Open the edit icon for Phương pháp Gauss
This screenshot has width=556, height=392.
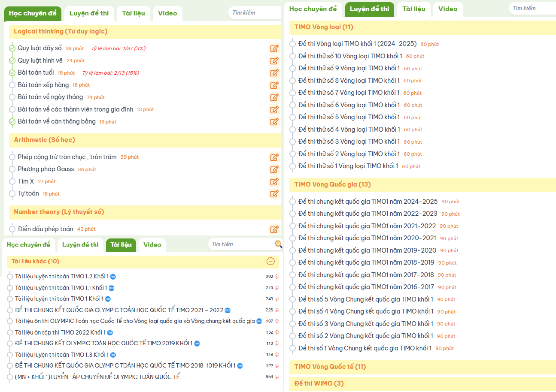pyautogui.click(x=274, y=169)
